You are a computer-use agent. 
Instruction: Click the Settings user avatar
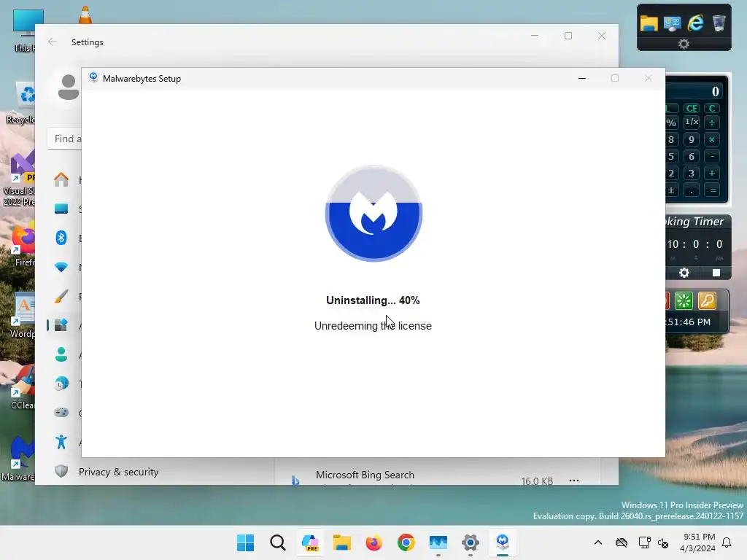coord(68,87)
